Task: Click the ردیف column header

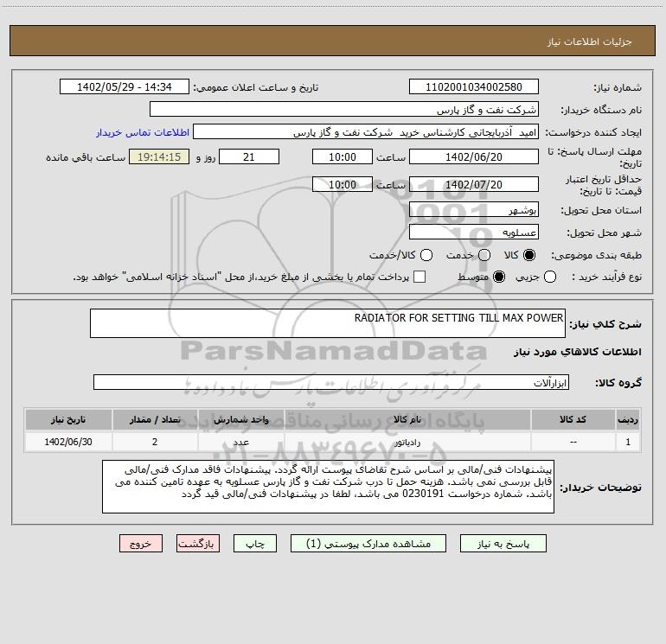Action: coord(628,419)
